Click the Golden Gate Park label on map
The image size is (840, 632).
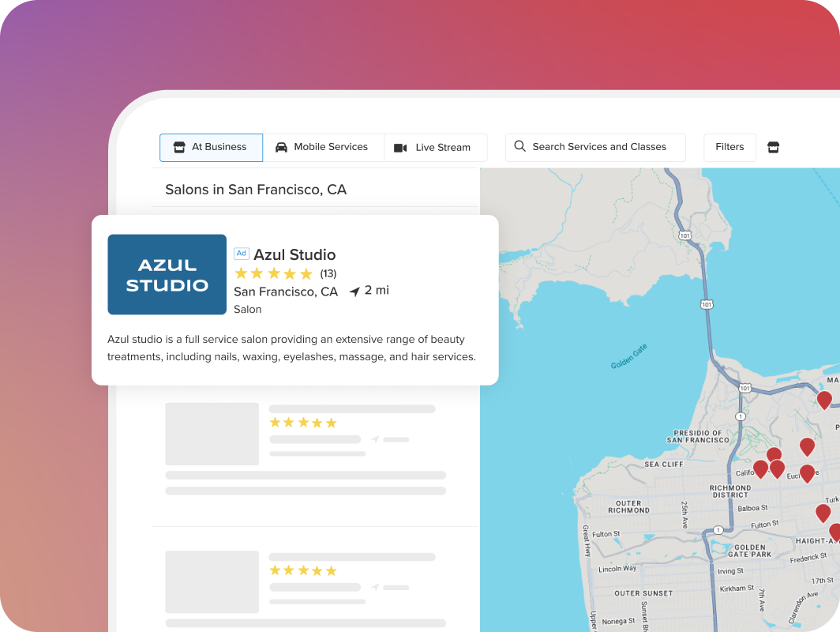(x=749, y=551)
